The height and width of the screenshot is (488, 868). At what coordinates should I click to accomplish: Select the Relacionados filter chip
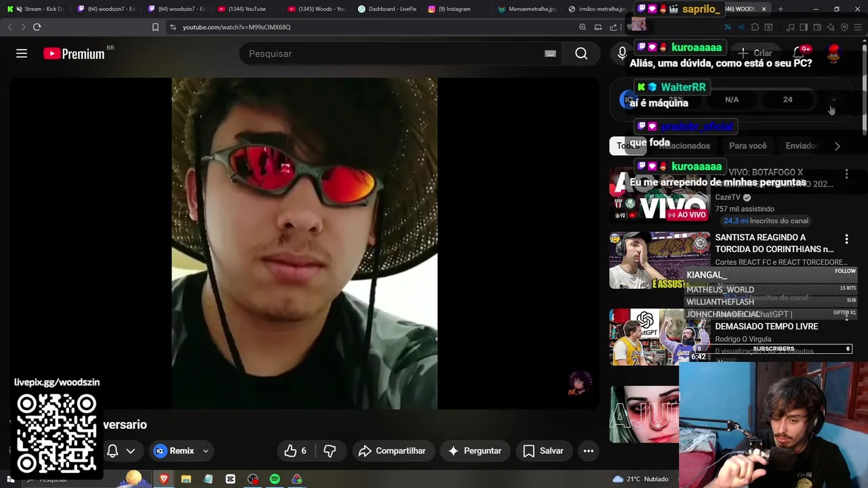pos(684,146)
